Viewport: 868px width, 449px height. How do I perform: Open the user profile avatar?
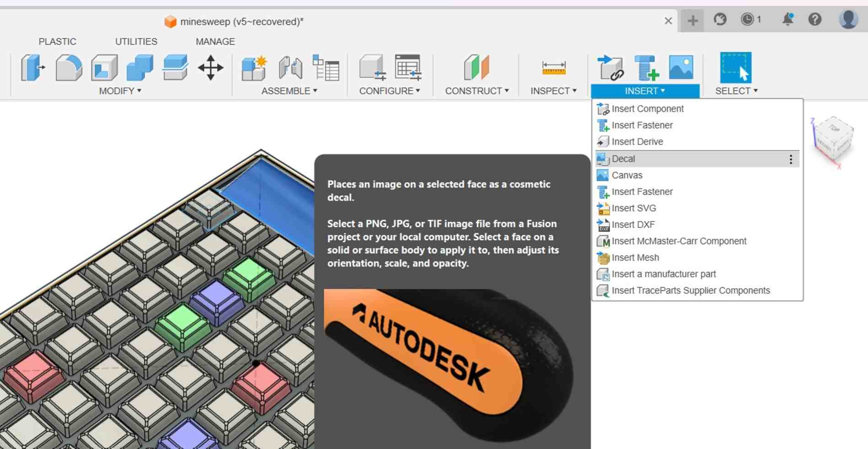point(848,19)
